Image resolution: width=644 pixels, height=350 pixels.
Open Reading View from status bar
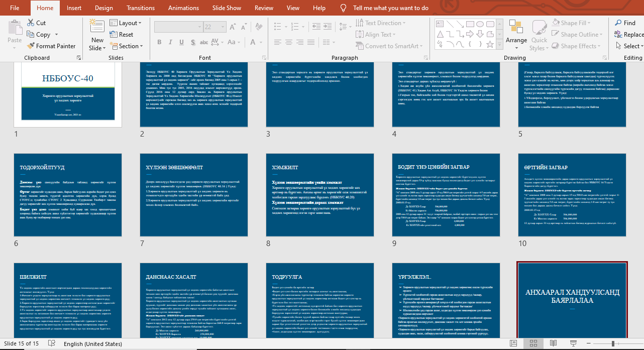(552, 343)
